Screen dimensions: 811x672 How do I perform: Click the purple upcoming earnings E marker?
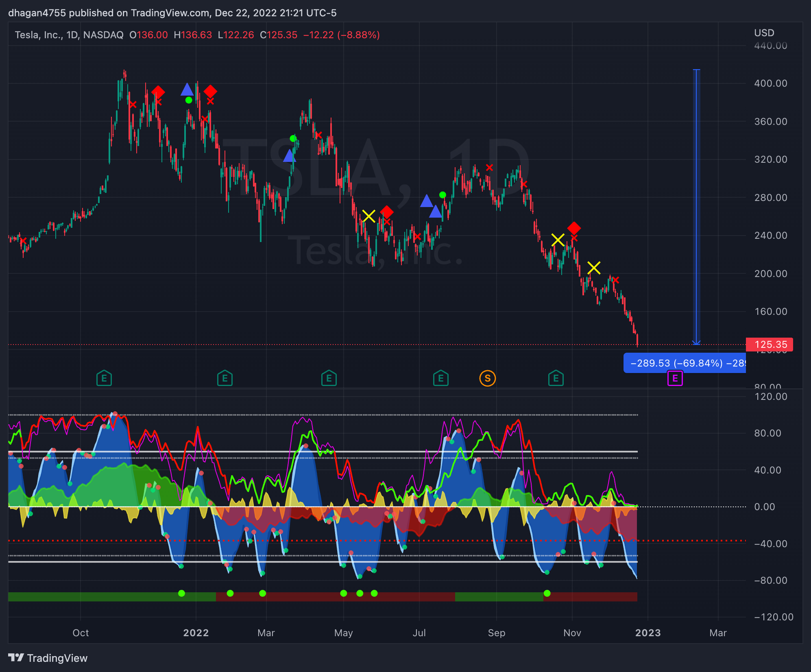click(675, 378)
